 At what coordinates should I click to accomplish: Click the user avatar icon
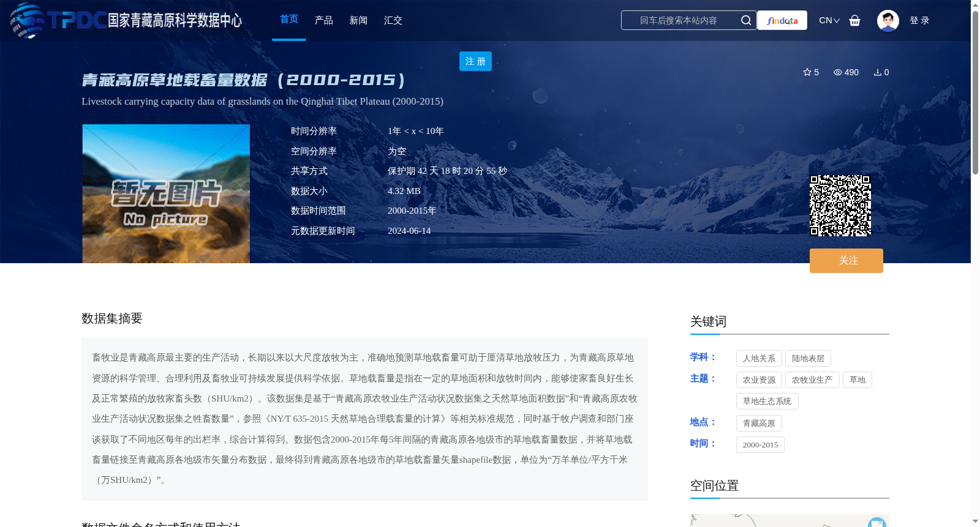point(888,20)
